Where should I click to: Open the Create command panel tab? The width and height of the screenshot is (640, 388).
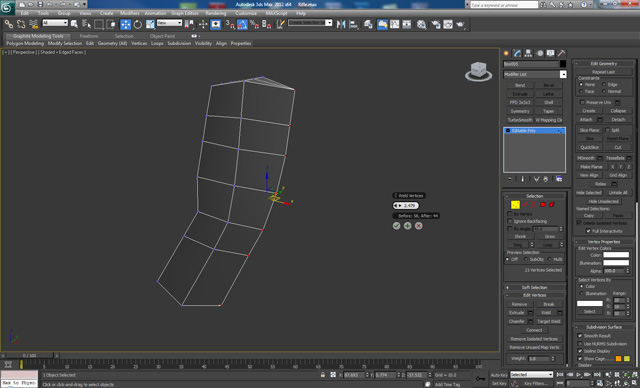[x=507, y=53]
